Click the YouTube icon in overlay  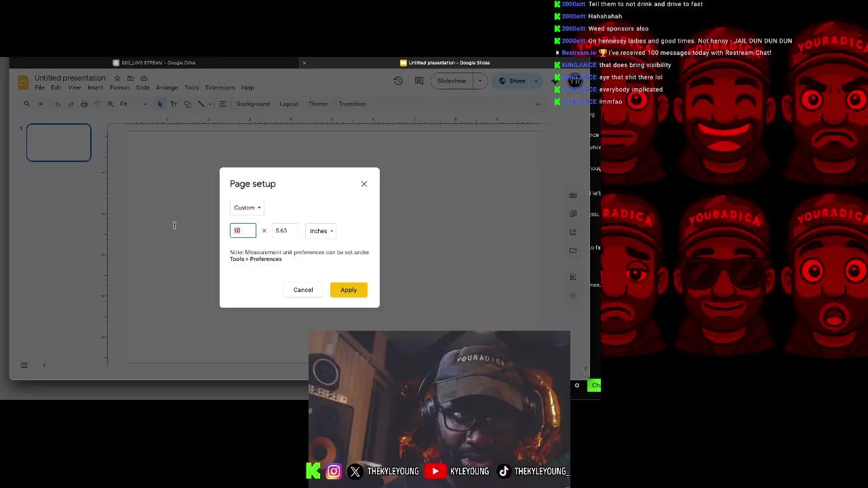pyautogui.click(x=435, y=471)
